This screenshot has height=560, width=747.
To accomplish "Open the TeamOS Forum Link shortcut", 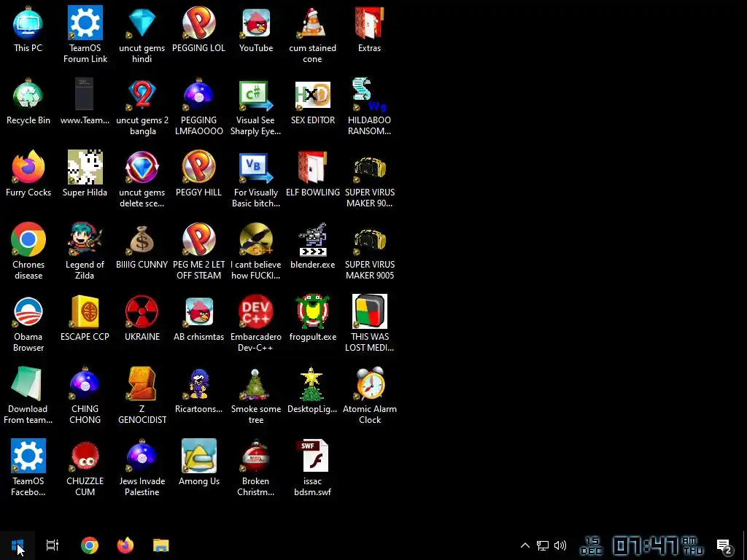I will click(85, 34).
